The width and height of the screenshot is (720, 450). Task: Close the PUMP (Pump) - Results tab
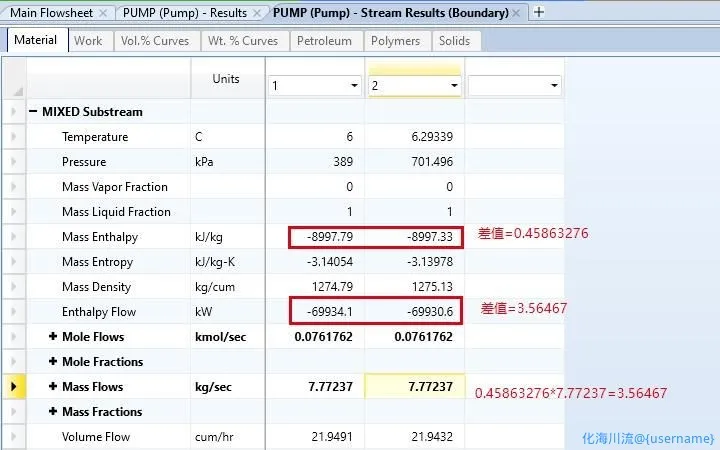pos(256,12)
